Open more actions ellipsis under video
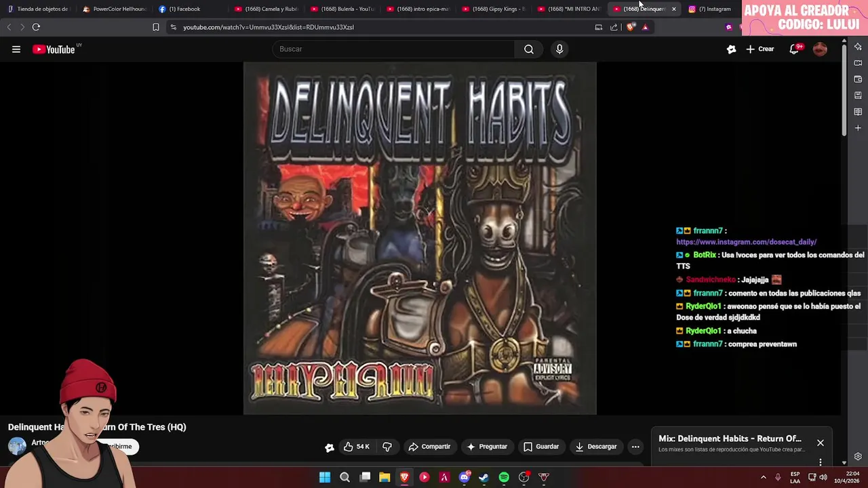Viewport: 868px width, 488px height. tap(635, 447)
